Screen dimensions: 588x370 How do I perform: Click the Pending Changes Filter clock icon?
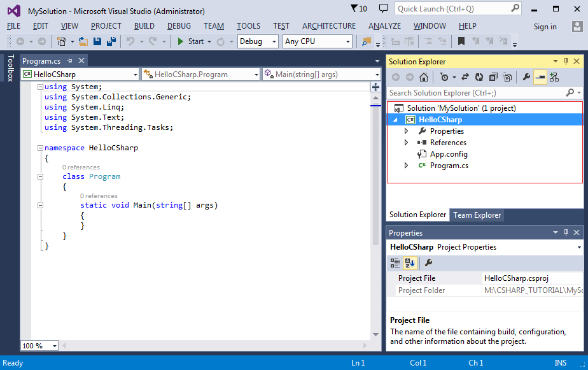444,77
